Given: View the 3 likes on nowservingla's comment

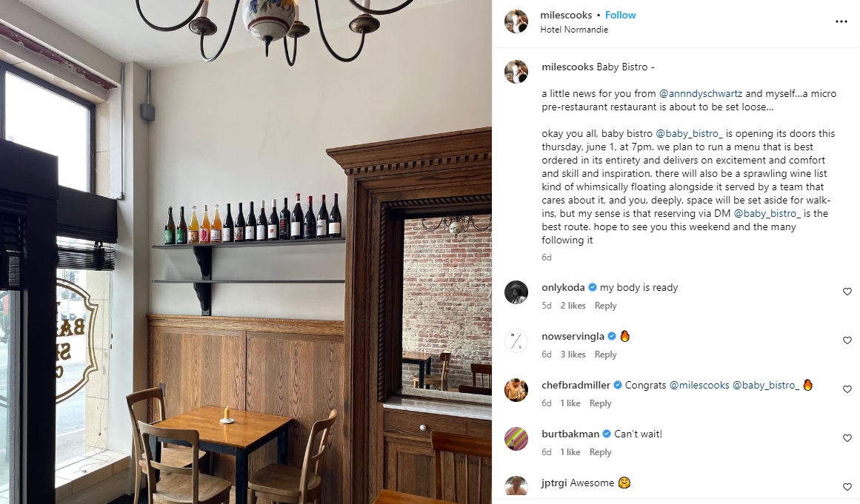Looking at the screenshot, I should 573,355.
